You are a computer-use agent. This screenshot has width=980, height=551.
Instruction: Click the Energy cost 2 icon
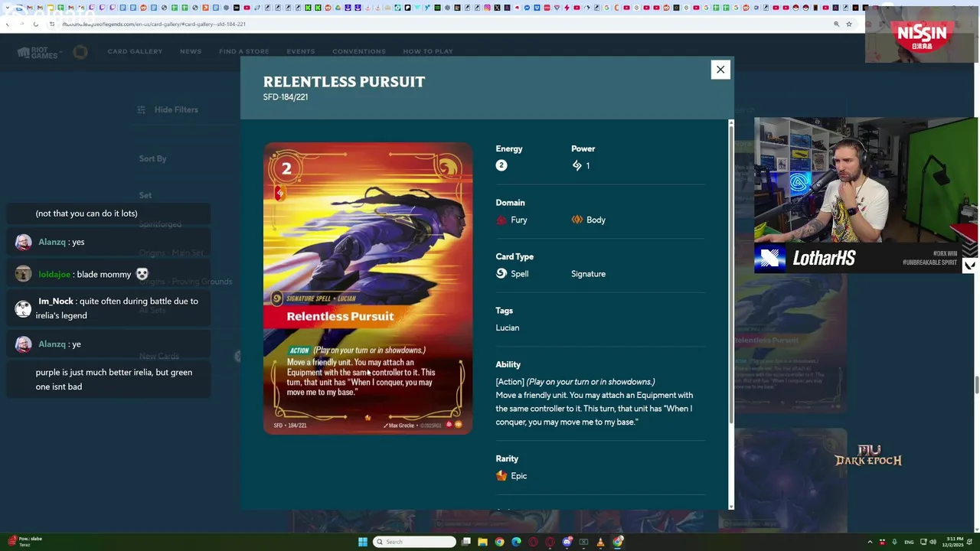pos(501,165)
